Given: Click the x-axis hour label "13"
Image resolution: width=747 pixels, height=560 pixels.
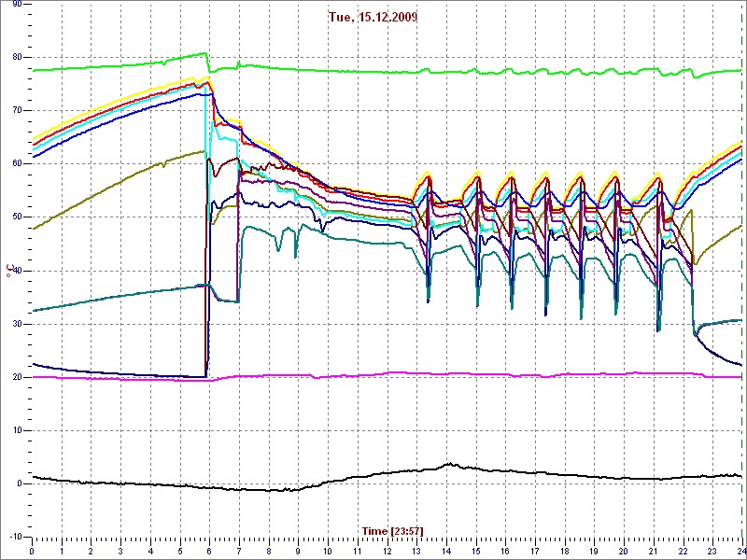Looking at the screenshot, I should coord(416,553).
